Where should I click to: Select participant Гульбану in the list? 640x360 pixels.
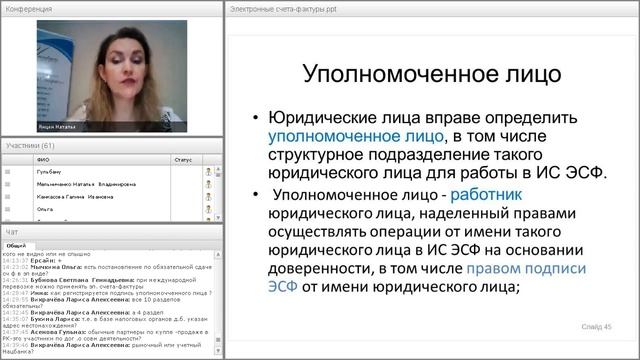pyautogui.click(x=49, y=172)
